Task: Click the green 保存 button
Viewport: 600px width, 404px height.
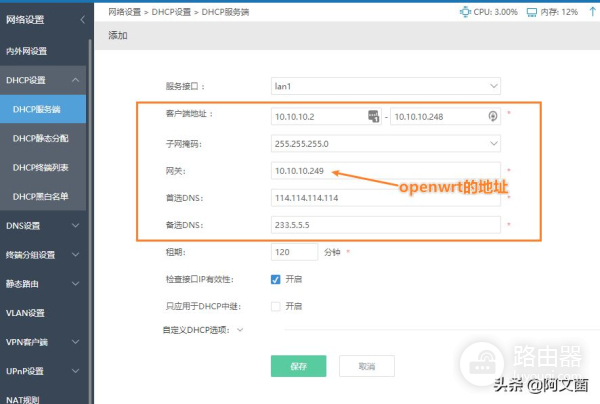Action: click(x=298, y=366)
